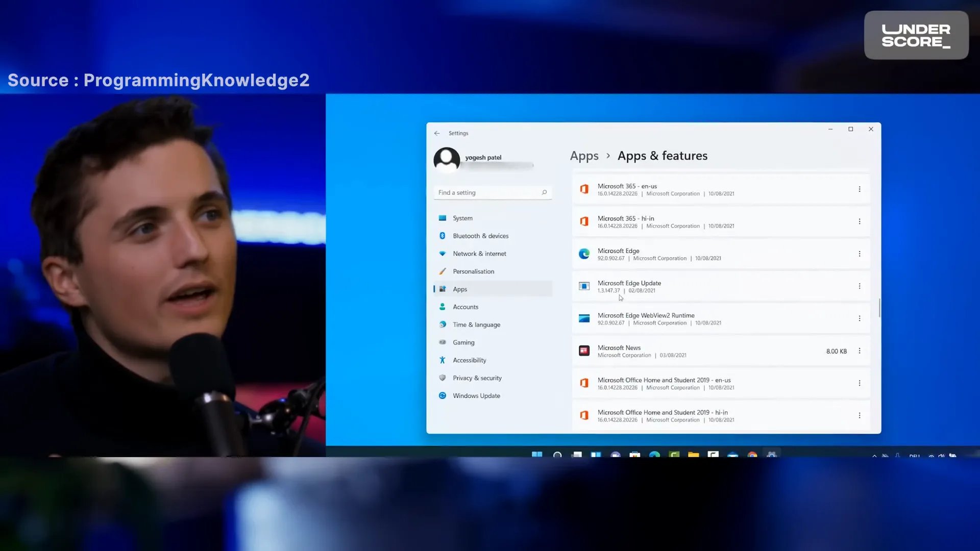Screen dimensions: 980x551
Task: Click the Microsoft 365 - en-us Office icon
Action: [x=584, y=189]
